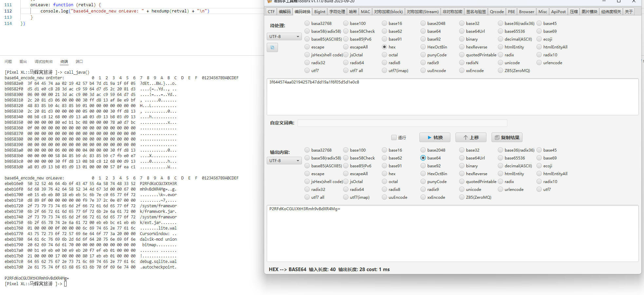Open the 输出 output panel tab
This screenshot has width=644, height=295.
[23, 62]
